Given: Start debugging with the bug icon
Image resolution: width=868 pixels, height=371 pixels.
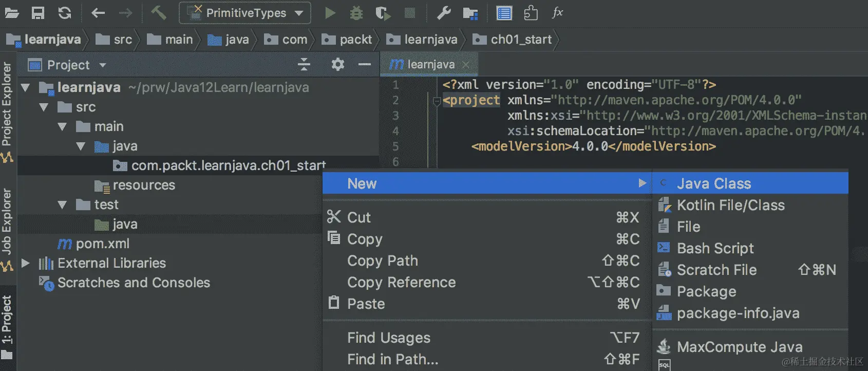Looking at the screenshot, I should click(x=356, y=13).
